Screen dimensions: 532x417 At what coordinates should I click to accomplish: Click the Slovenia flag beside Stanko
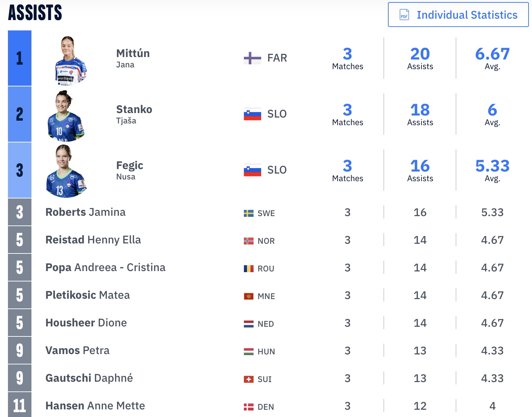(x=252, y=114)
